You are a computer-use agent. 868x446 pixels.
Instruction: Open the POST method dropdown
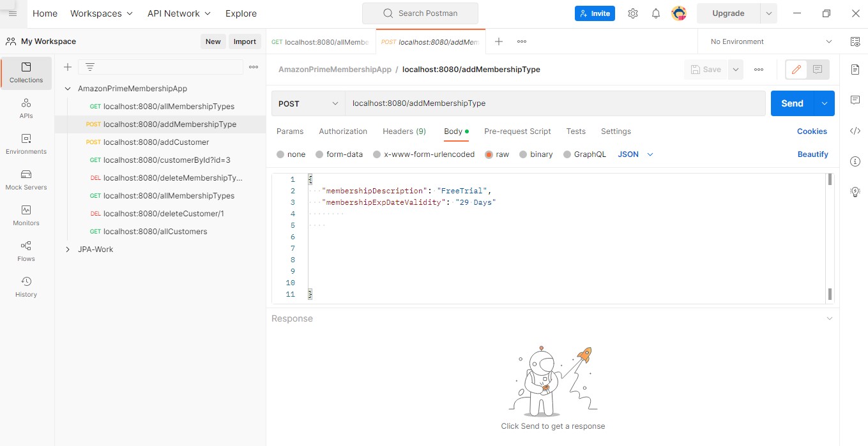[x=307, y=103]
